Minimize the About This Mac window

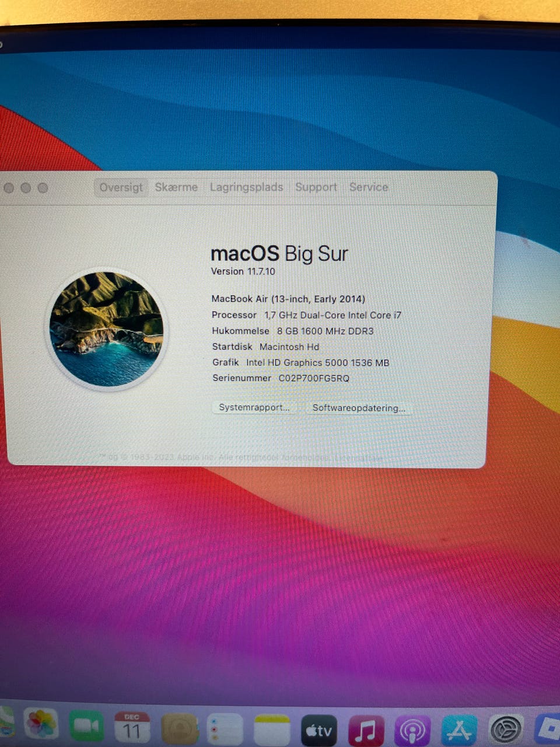click(x=26, y=188)
